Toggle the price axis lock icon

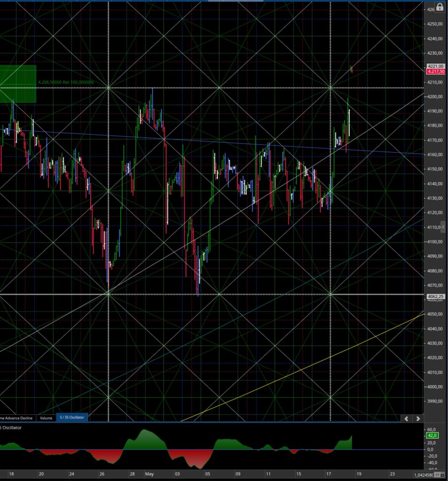(x=440, y=8)
